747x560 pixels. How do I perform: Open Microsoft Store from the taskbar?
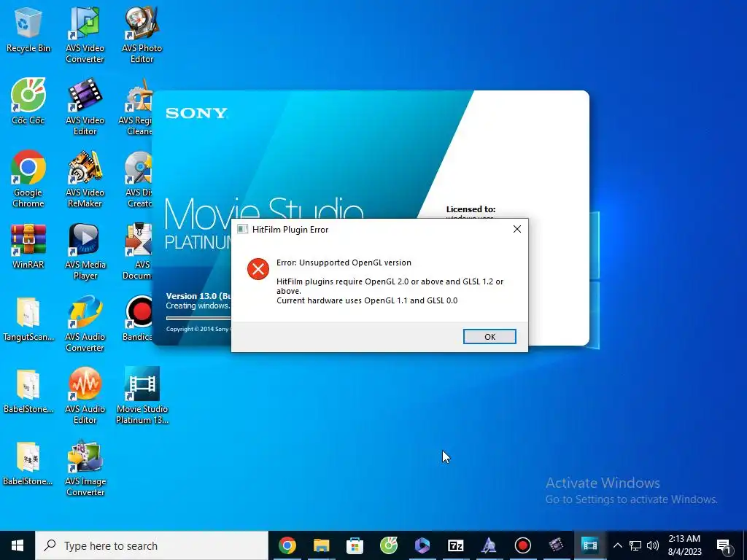355,545
